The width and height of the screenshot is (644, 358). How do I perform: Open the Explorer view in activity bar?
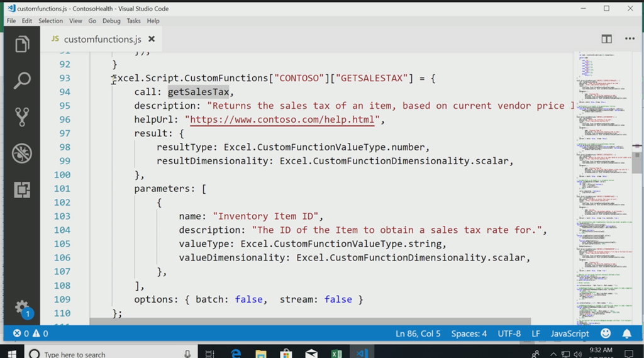[22, 44]
